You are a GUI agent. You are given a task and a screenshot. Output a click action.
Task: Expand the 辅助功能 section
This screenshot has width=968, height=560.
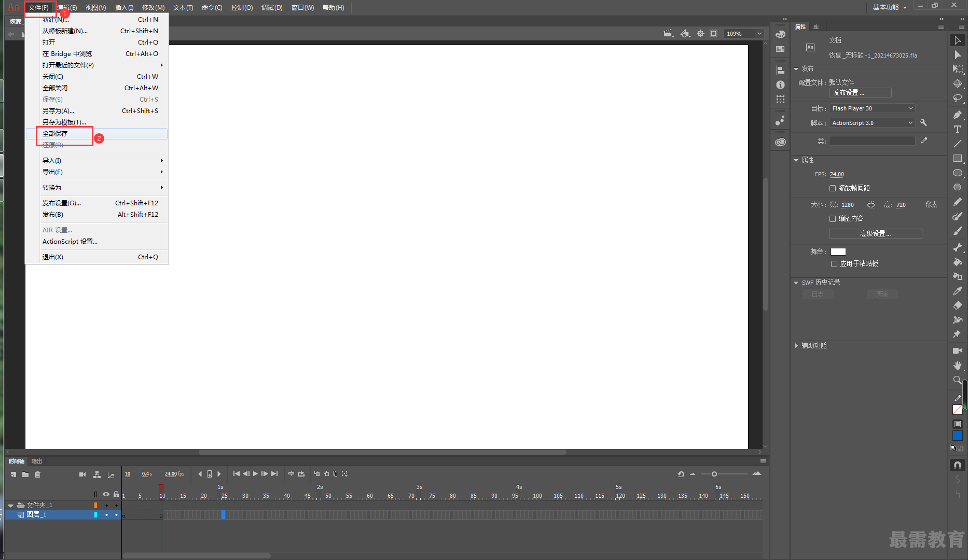[796, 346]
